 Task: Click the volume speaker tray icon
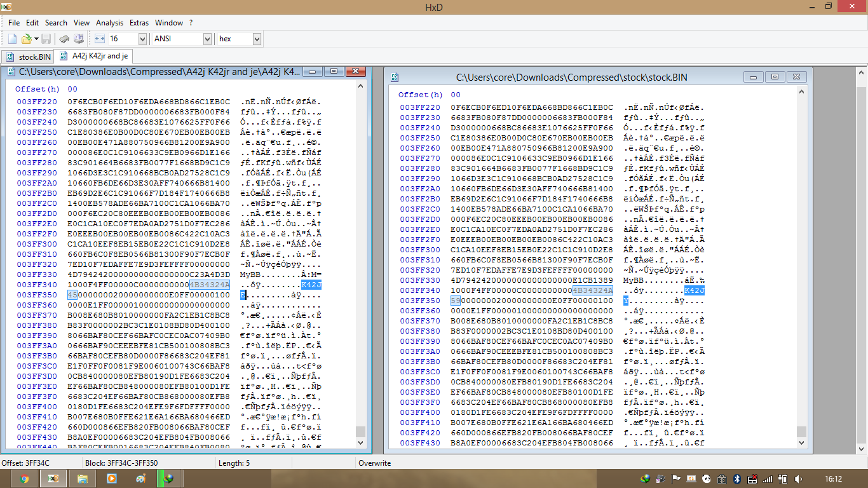[799, 478]
